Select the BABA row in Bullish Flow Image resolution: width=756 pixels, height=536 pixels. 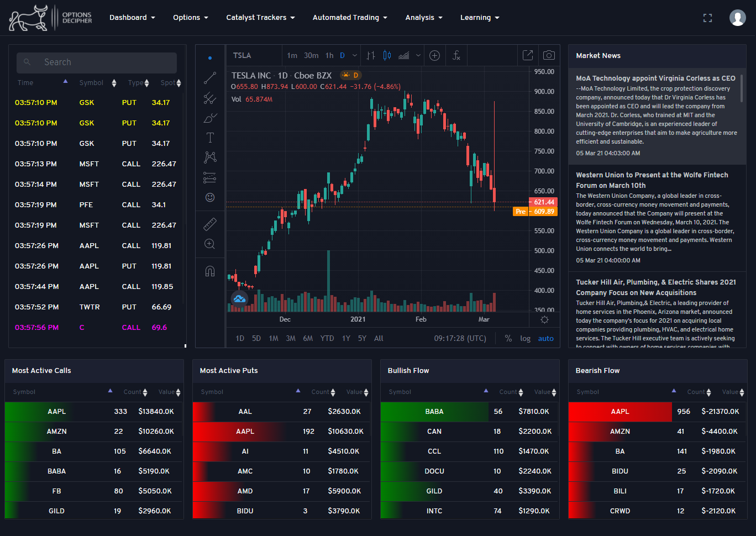tap(470, 411)
